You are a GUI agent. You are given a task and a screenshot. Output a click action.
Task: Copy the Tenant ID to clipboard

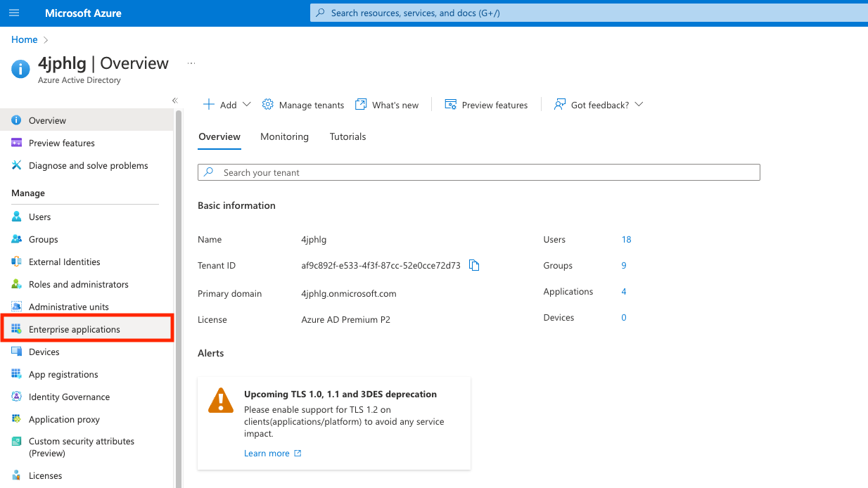coord(474,265)
